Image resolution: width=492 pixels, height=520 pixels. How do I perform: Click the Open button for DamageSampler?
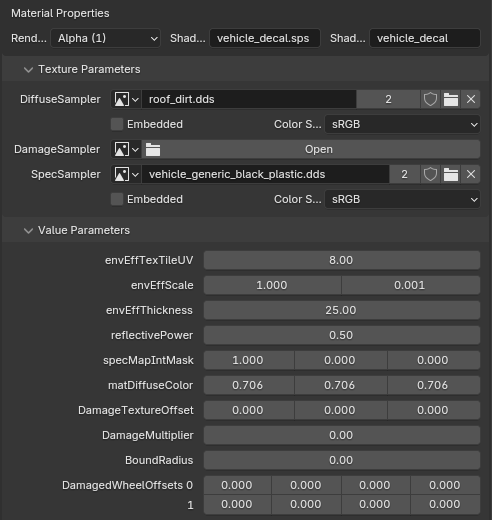[311, 149]
